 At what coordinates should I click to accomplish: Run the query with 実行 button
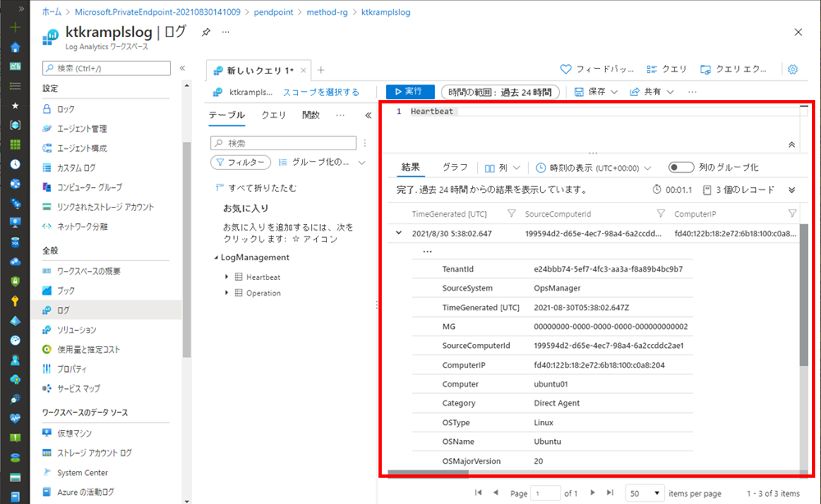[410, 92]
